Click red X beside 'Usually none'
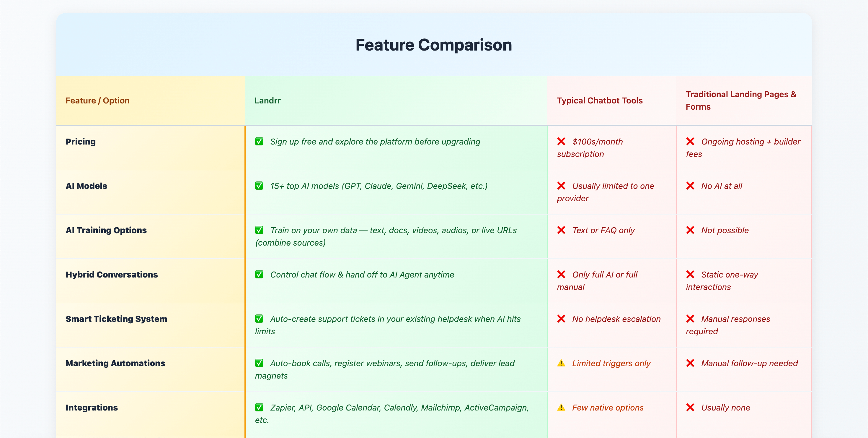 coord(690,407)
